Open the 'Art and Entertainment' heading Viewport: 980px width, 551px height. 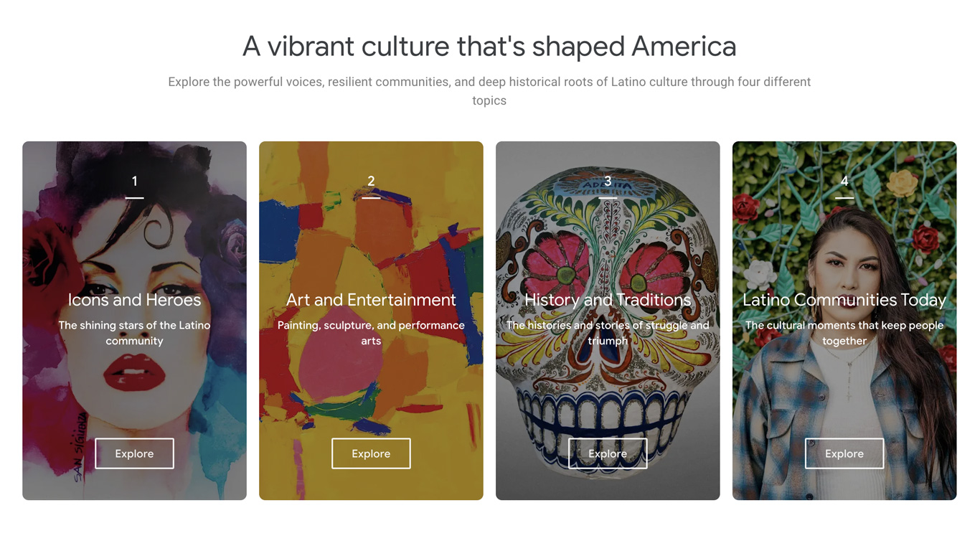(x=371, y=300)
